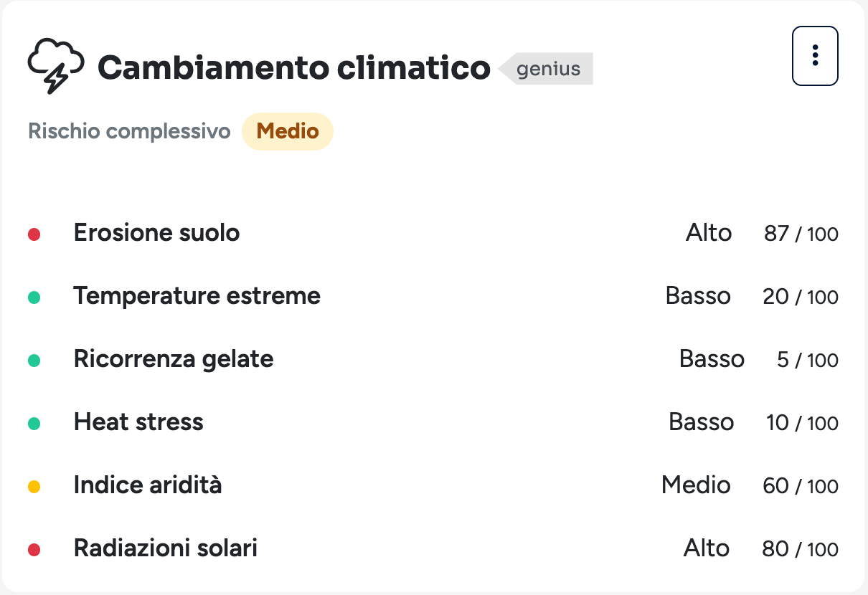Click the red dot beside Erosione suolo
The width and height of the screenshot is (868, 595).
click(34, 234)
